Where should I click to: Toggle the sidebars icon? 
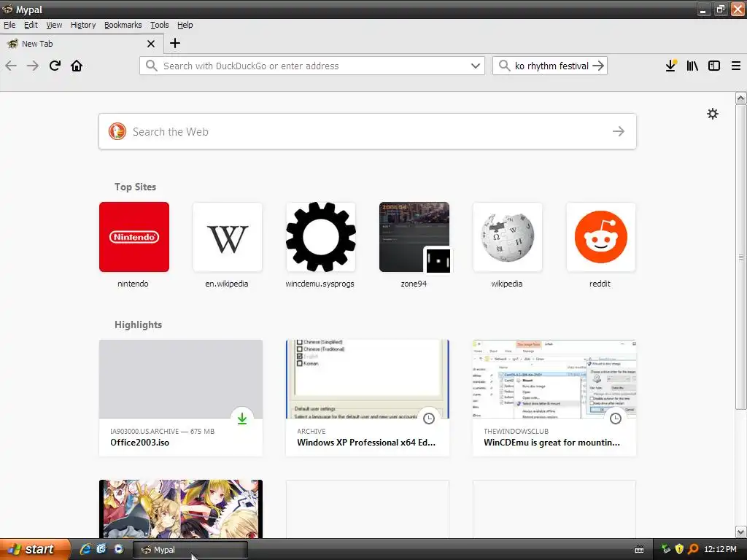714,66
